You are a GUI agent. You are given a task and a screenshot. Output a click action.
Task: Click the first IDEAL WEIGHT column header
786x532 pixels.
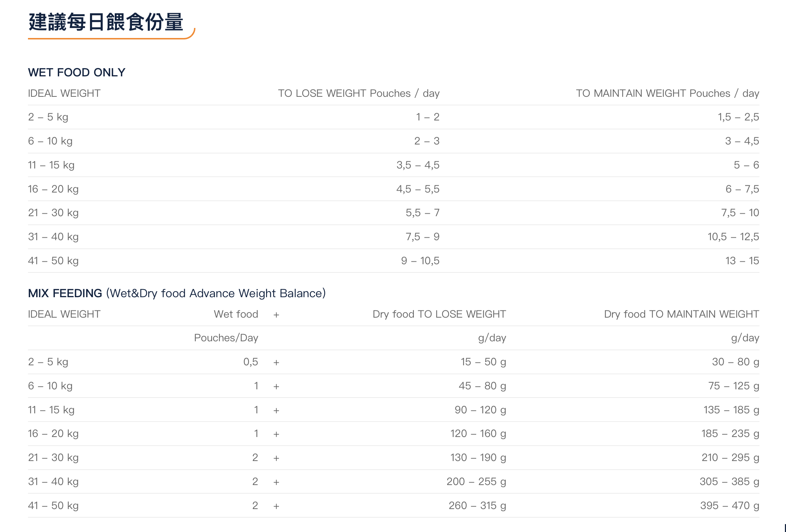(64, 93)
